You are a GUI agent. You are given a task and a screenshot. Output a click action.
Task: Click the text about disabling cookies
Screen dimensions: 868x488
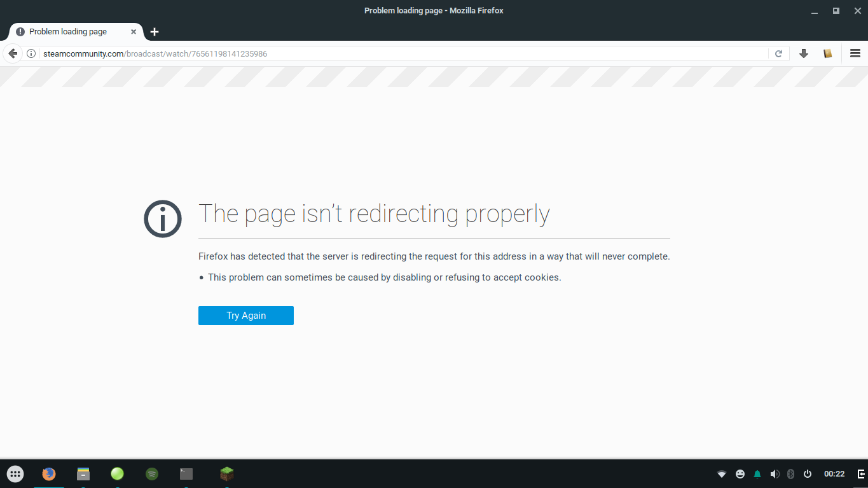point(385,277)
